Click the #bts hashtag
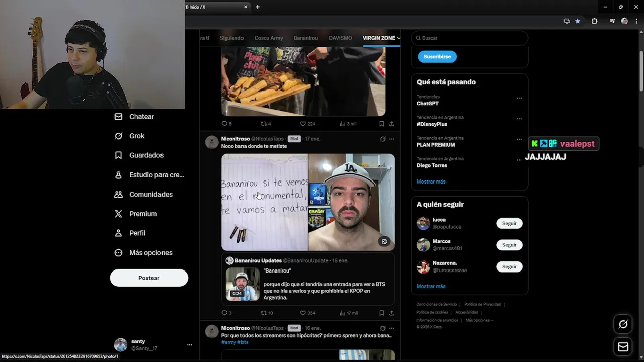The width and height of the screenshot is (644, 362). [x=243, y=342]
